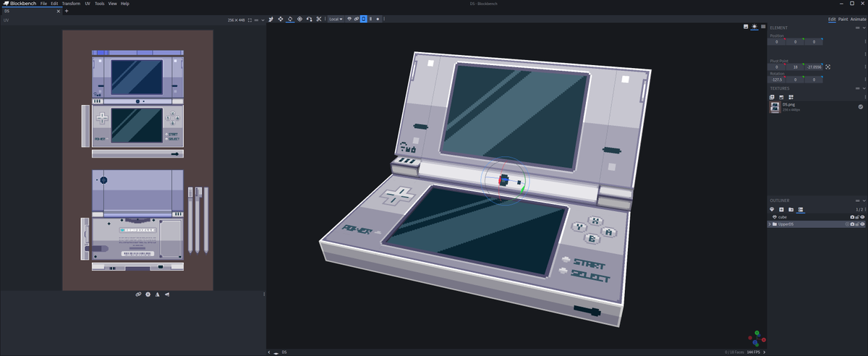Click the dot icon in top toolbar
868x356 pixels.
coord(378,19)
